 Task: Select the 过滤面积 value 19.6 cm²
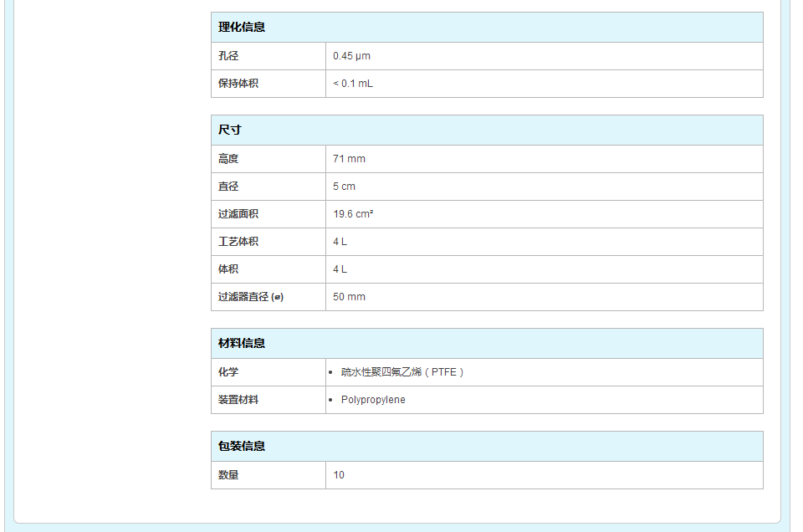point(355,213)
